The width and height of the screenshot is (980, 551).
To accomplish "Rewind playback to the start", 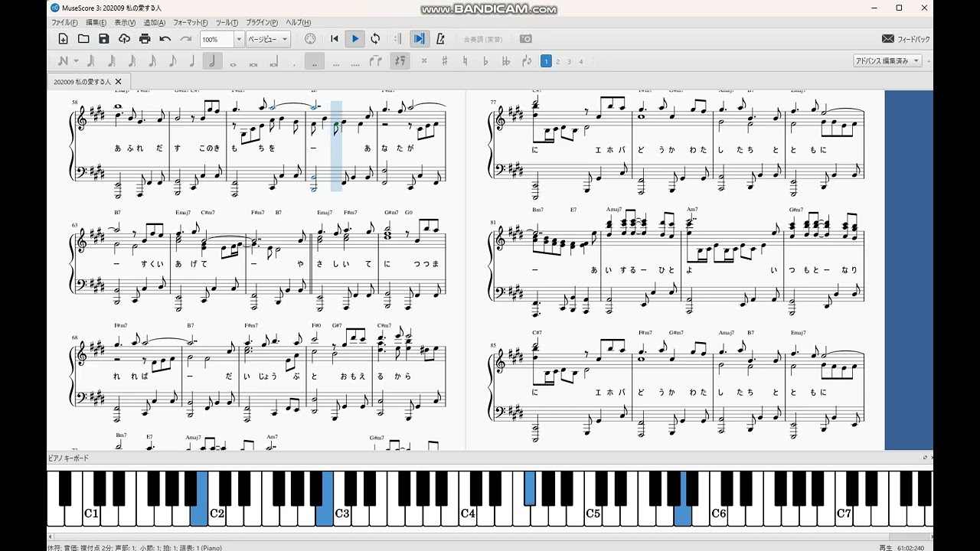I will coord(334,39).
